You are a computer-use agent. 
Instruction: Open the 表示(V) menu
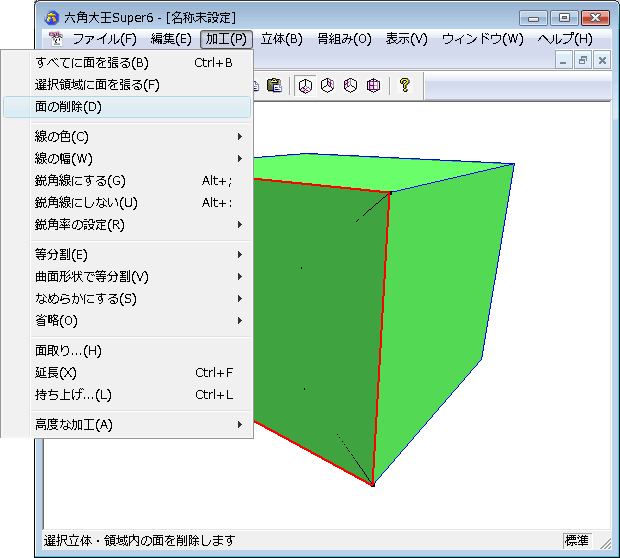click(406, 39)
